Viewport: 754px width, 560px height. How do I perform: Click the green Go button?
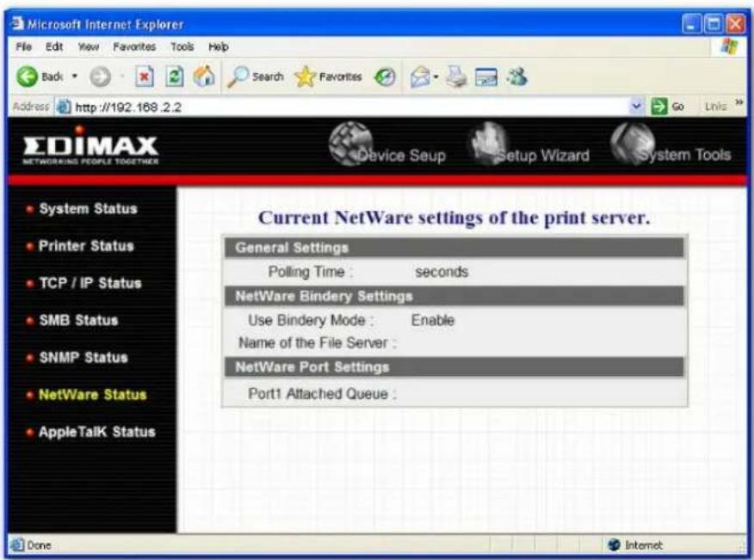click(x=667, y=106)
